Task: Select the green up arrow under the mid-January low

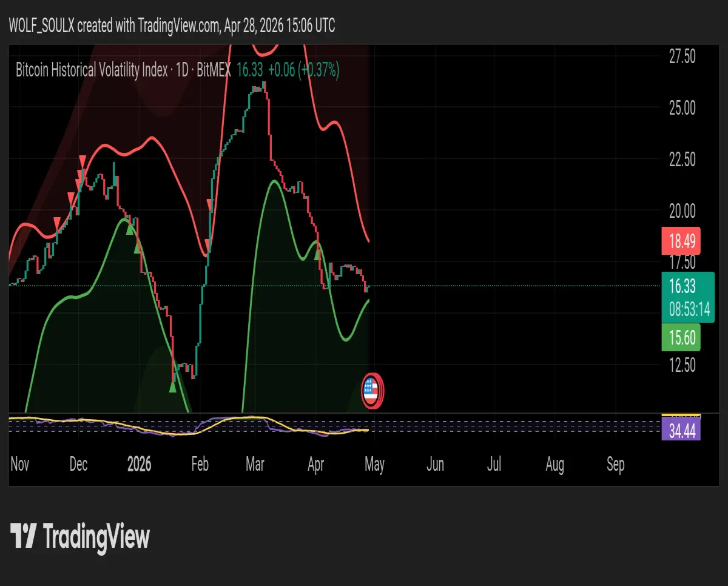Action: pyautogui.click(x=173, y=386)
